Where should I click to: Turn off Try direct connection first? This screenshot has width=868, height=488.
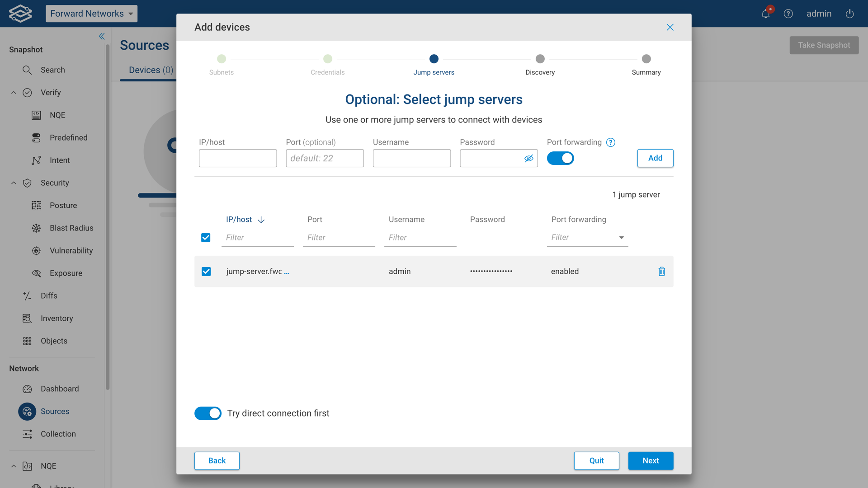[x=208, y=413]
